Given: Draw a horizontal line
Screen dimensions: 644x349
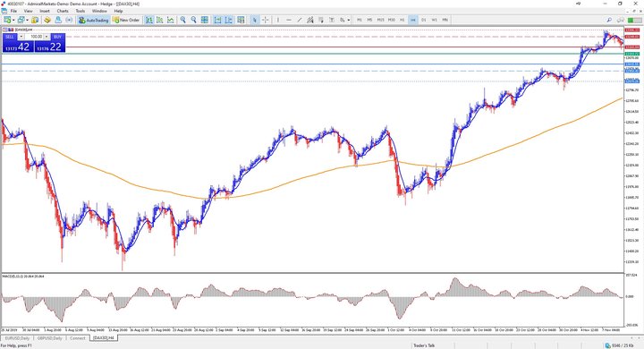Looking at the screenshot, I should 289,20.
